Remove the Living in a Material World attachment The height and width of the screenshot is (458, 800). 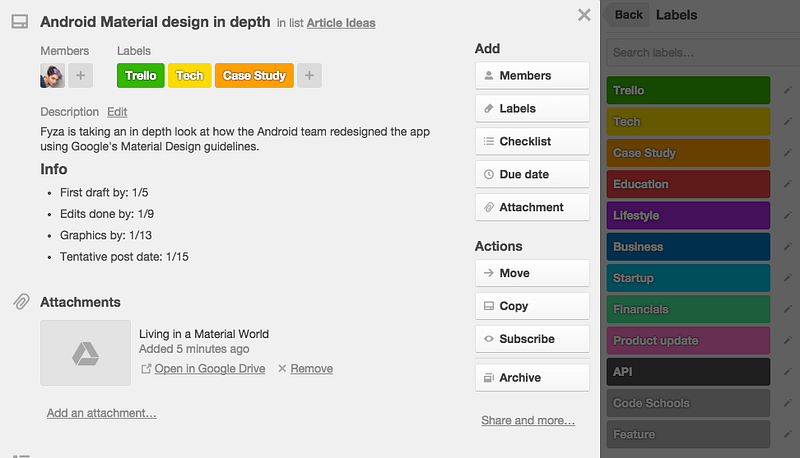pyautogui.click(x=312, y=368)
